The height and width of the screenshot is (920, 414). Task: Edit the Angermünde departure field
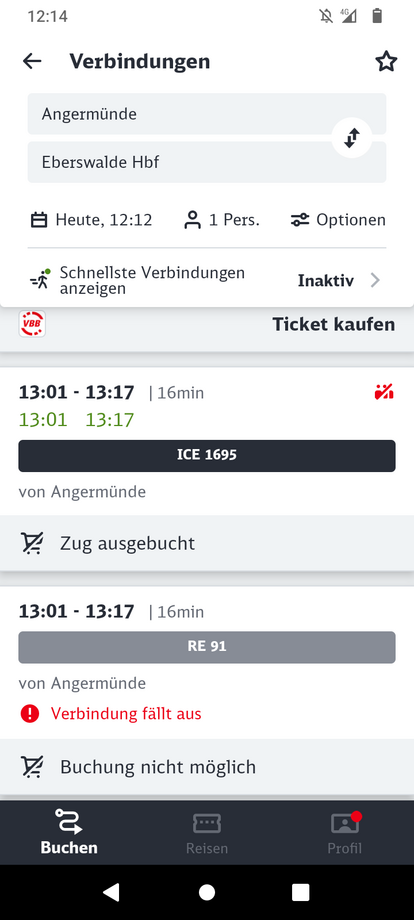tap(207, 114)
